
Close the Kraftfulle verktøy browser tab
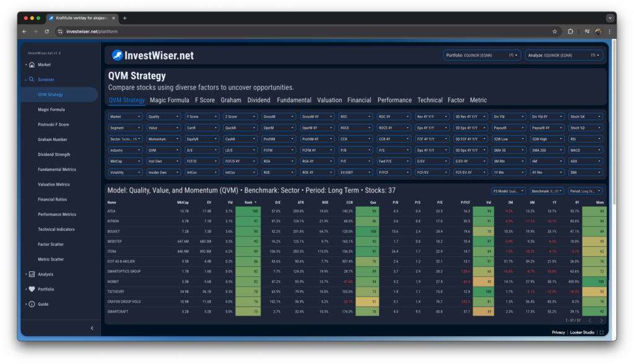tap(114, 18)
